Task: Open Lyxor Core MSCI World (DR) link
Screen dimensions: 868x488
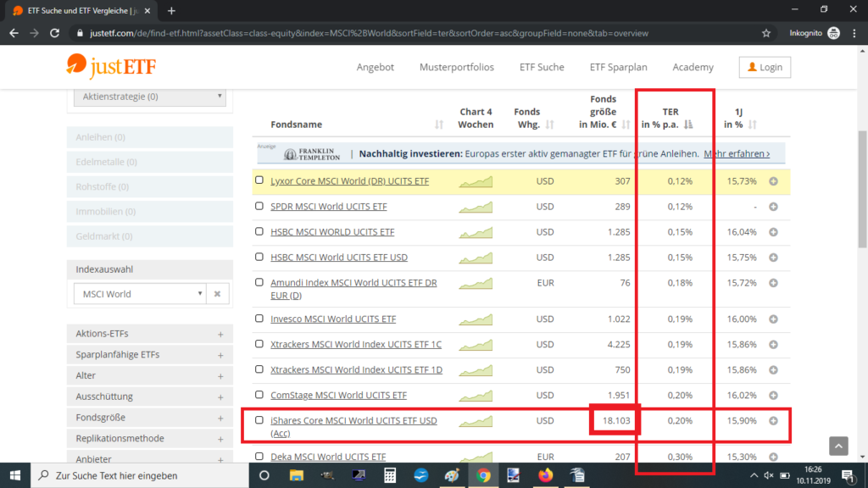Action: coord(349,181)
